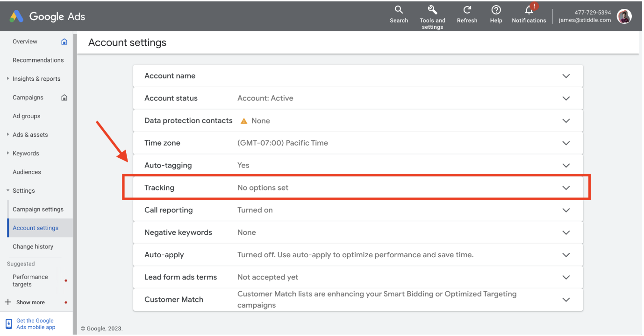This screenshot has width=644, height=336.
Task: Open Recommendations in sidebar
Action: coord(38,60)
